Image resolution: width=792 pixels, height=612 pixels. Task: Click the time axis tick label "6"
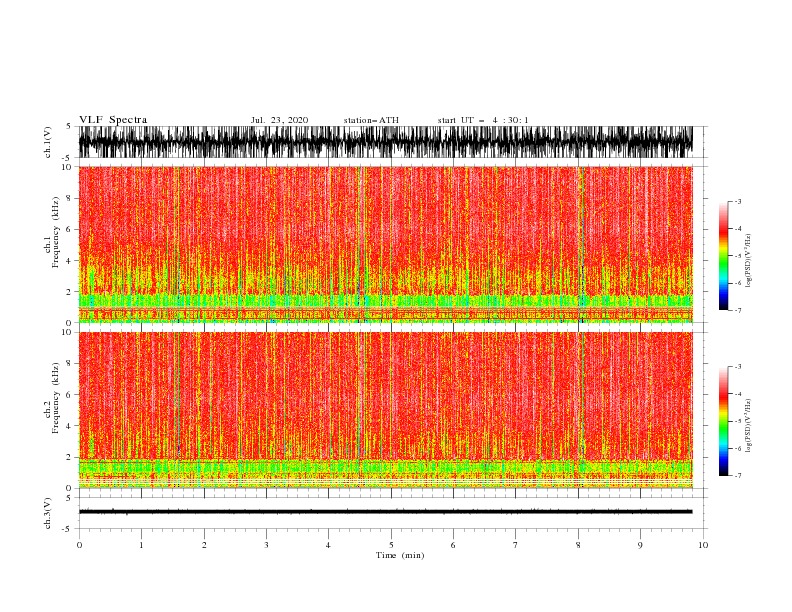click(x=453, y=545)
